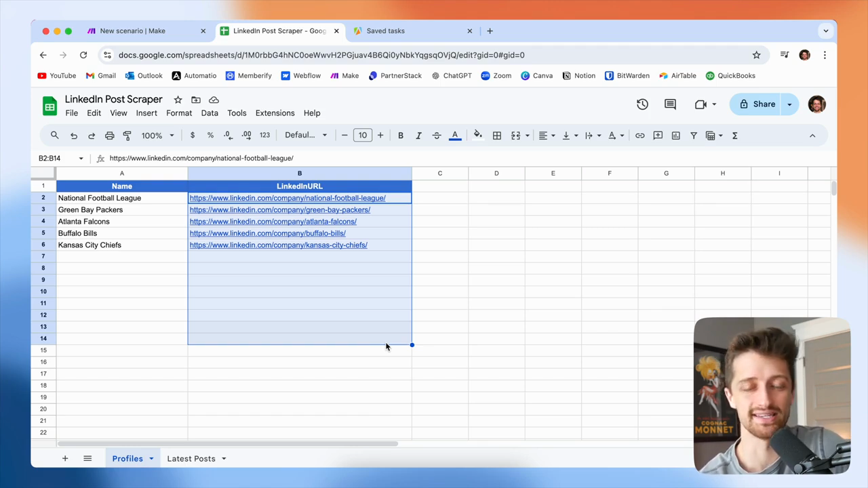Open text rotation dropdown

pyautogui.click(x=616, y=136)
